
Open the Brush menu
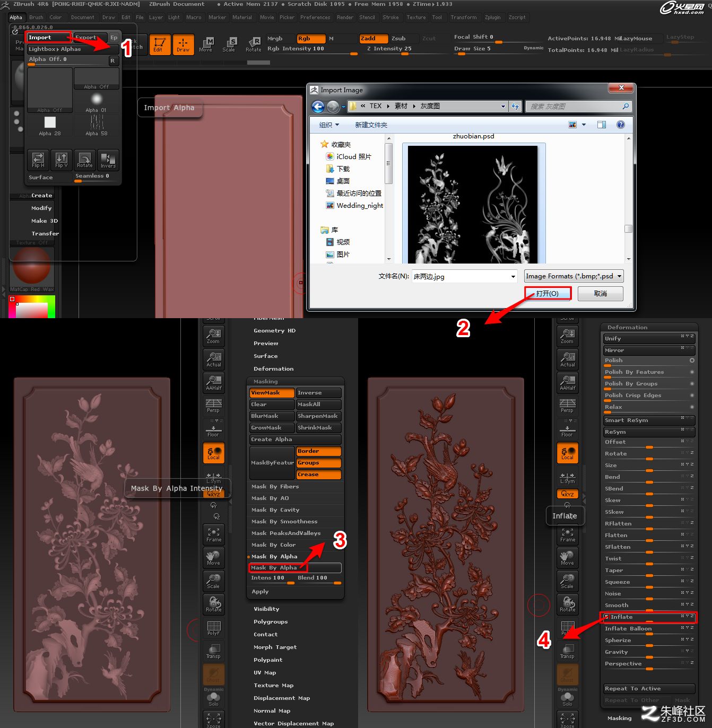point(36,17)
